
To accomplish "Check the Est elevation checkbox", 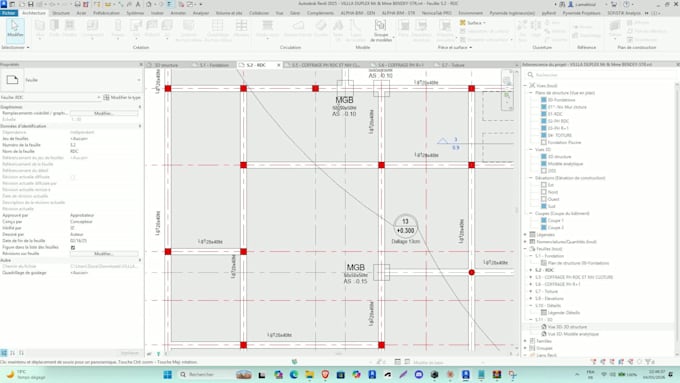I will point(543,185).
